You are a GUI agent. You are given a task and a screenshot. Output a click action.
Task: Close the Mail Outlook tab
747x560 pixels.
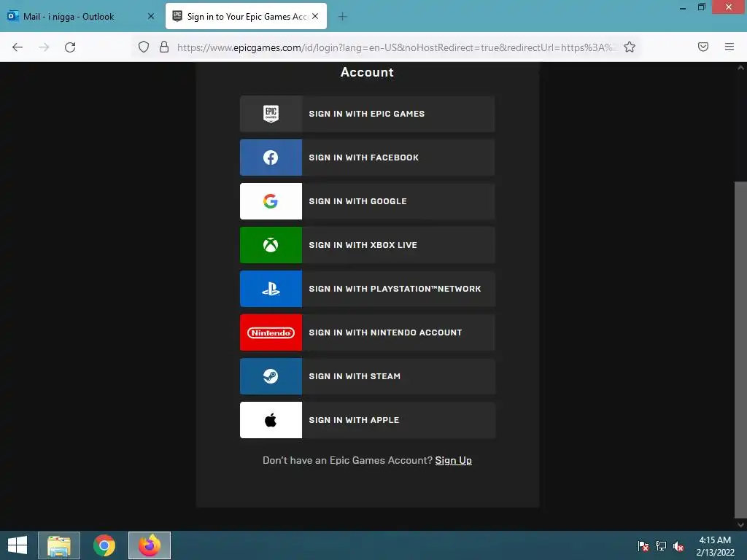tap(150, 16)
